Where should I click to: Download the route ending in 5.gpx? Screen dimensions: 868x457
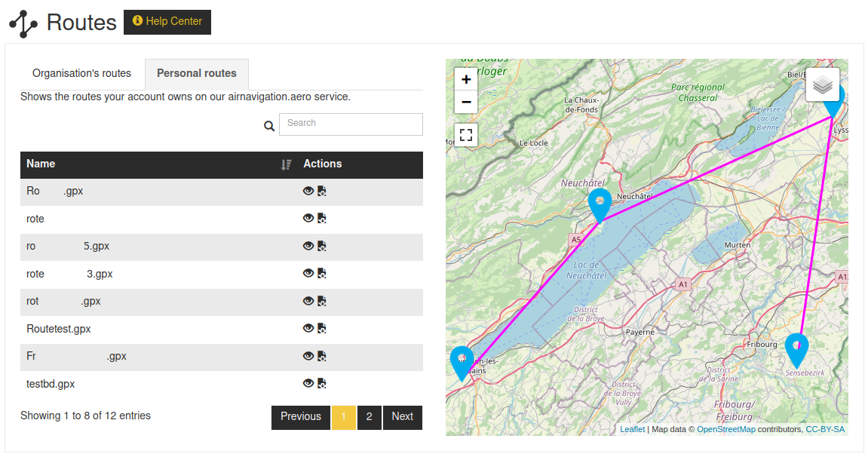321,246
